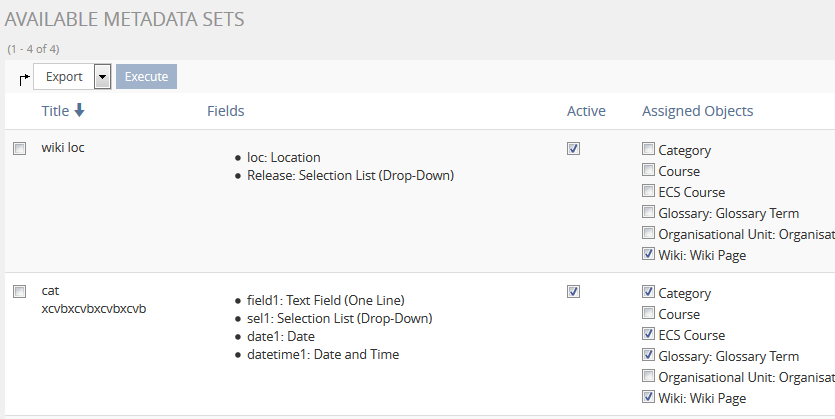Screen dimensions: 835x419
Task: Check Category for wiki loc set
Action: pyautogui.click(x=648, y=150)
